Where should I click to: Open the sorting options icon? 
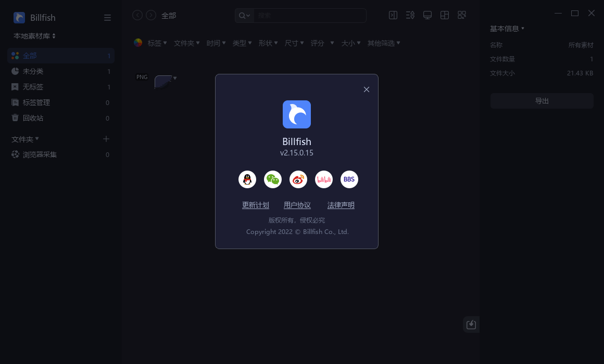click(x=410, y=15)
